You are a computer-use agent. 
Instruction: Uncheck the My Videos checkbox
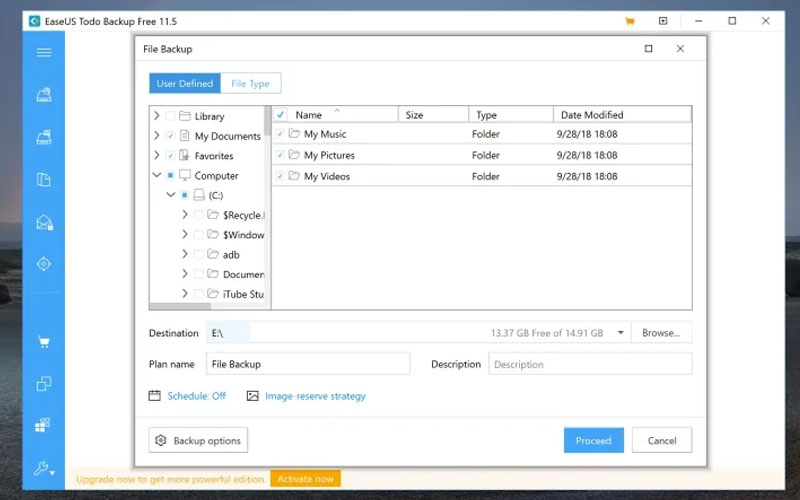(x=280, y=176)
